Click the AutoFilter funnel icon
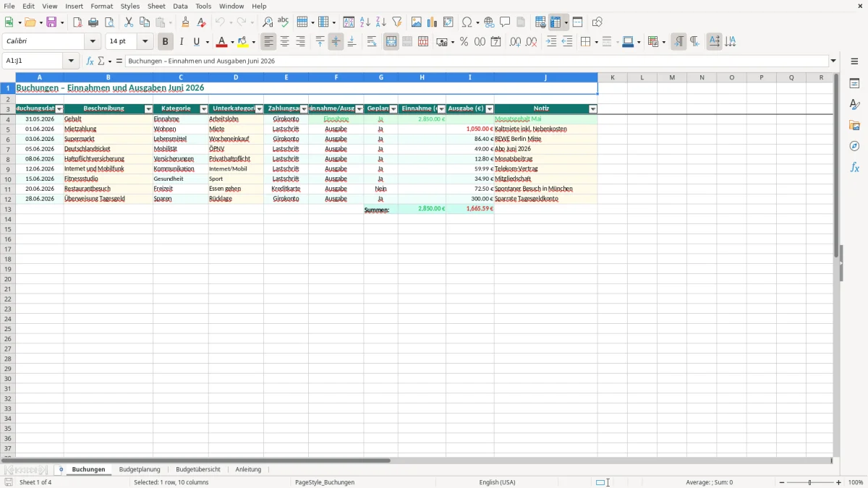Viewport: 868px width, 488px height. [396, 22]
